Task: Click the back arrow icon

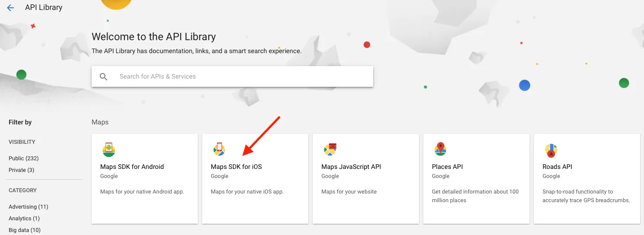Action: [10, 8]
